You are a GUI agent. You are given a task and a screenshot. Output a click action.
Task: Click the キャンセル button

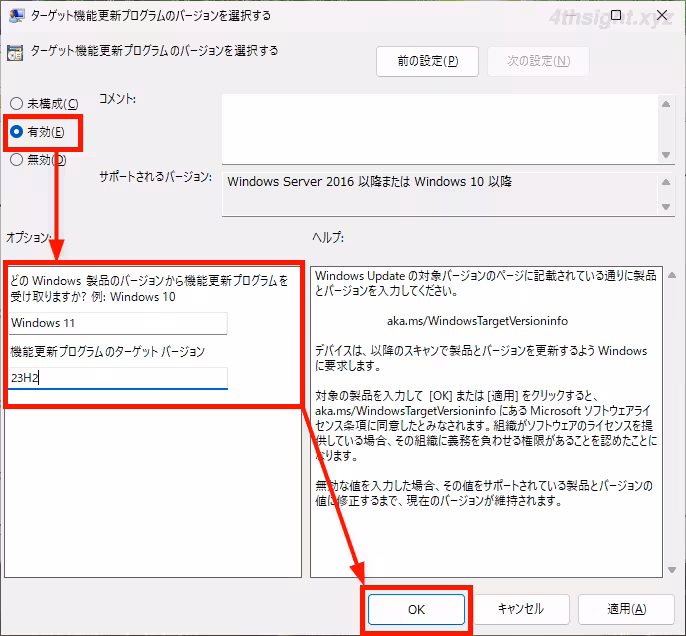(521, 609)
